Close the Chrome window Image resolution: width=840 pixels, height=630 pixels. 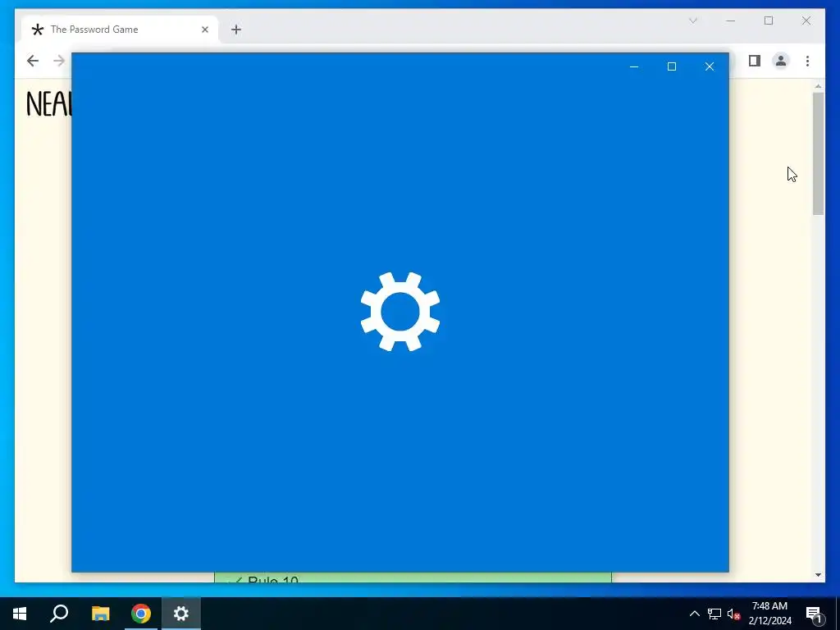tap(806, 21)
